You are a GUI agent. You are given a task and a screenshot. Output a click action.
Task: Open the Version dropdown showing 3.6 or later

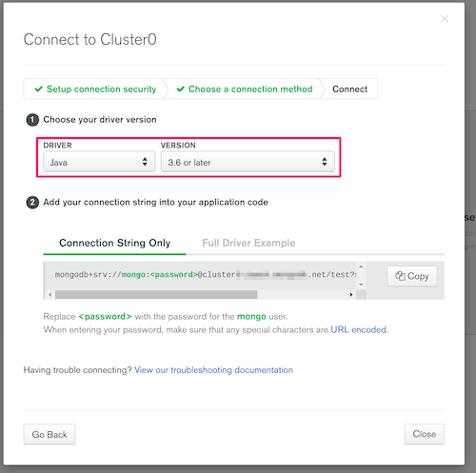pyautogui.click(x=248, y=162)
